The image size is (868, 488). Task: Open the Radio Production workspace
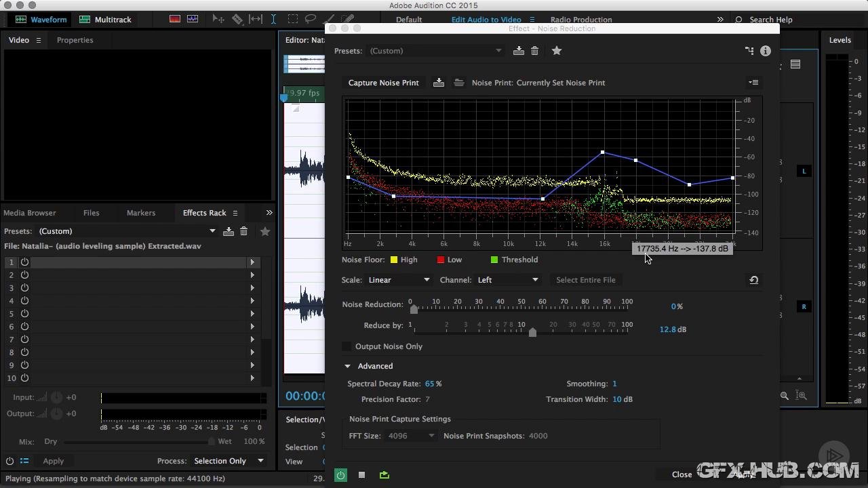pyautogui.click(x=580, y=20)
